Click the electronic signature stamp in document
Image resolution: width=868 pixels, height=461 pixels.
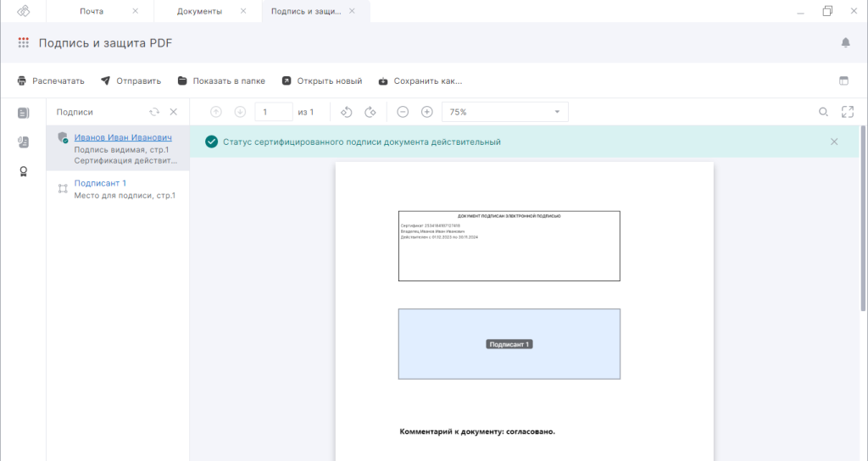click(509, 246)
